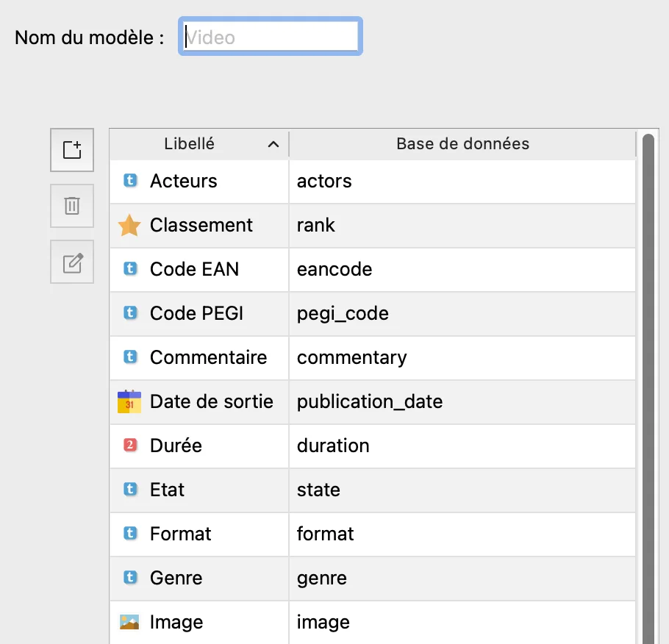Click the pegi_code database cell
669x644 pixels.
[343, 313]
